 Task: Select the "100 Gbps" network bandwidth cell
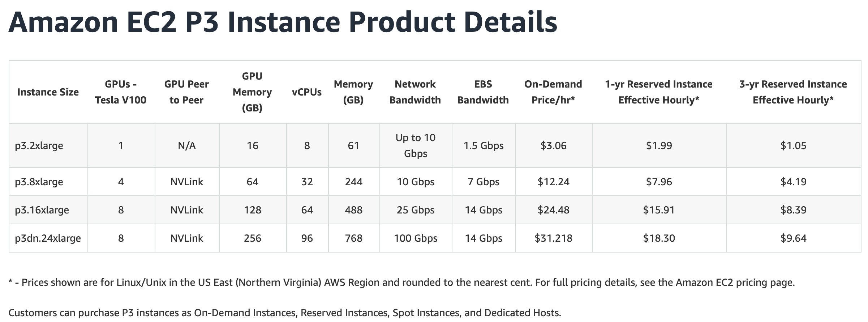(416, 238)
